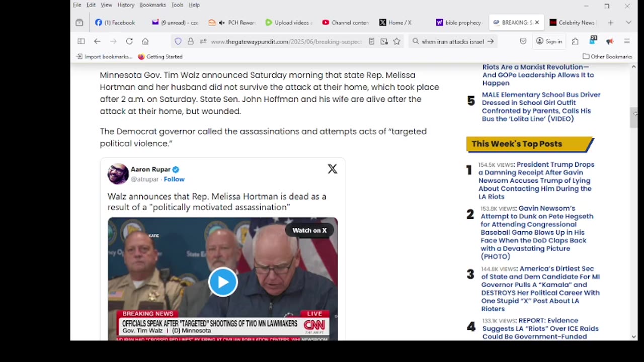Open picture-in-picture icon in address bar
Screen dimensions: 644x362
(384, 41)
